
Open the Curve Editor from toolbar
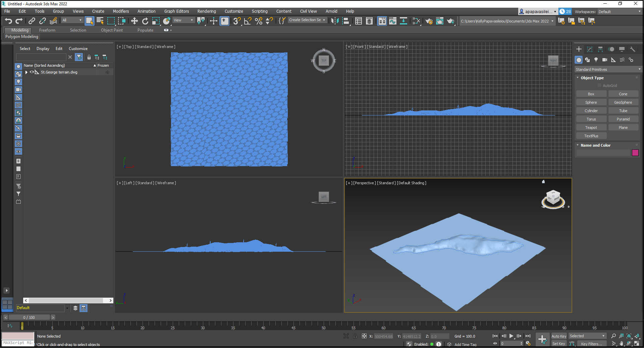[392, 21]
